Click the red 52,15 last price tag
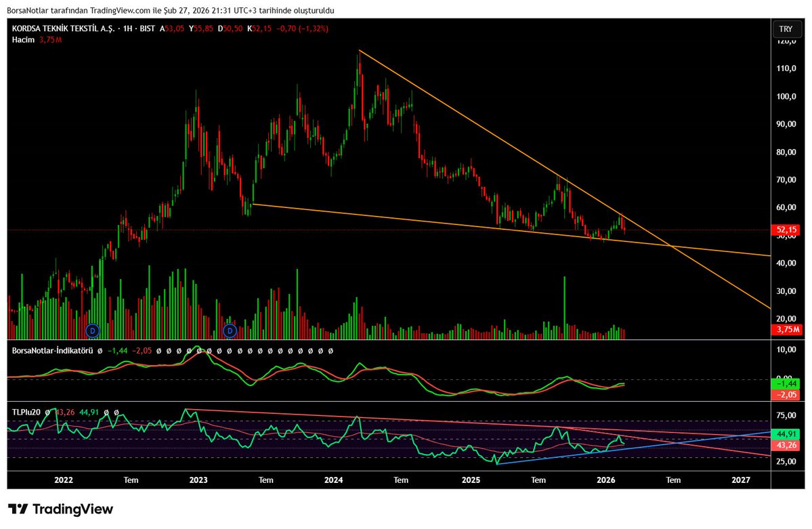Viewport: 812px width, 529px height. tap(785, 230)
